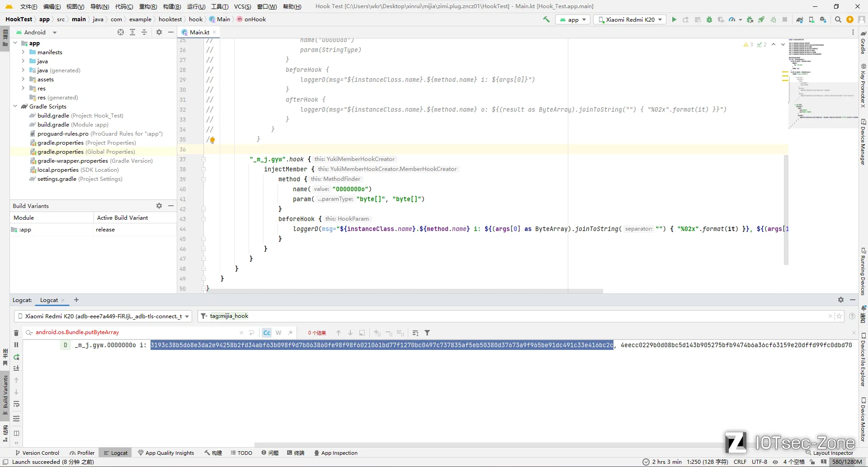Screen dimensions: 868x467
Task: Open the Xiaomi Redmi K20 device dropdown in toolbar
Action: point(630,19)
